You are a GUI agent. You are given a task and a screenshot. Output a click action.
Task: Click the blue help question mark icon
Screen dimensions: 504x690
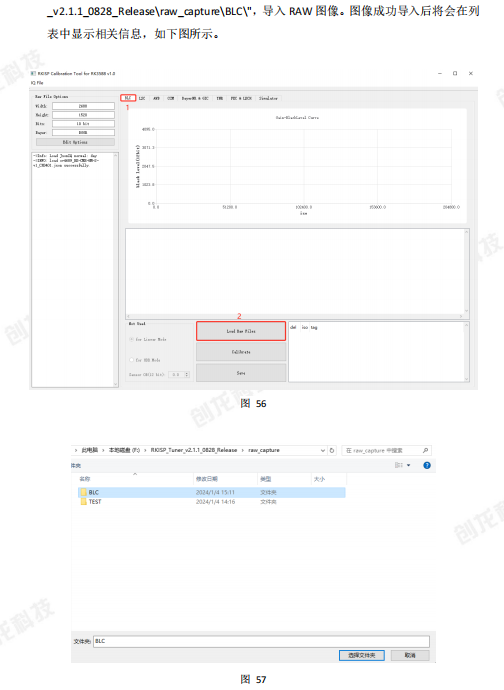pyautogui.click(x=427, y=465)
